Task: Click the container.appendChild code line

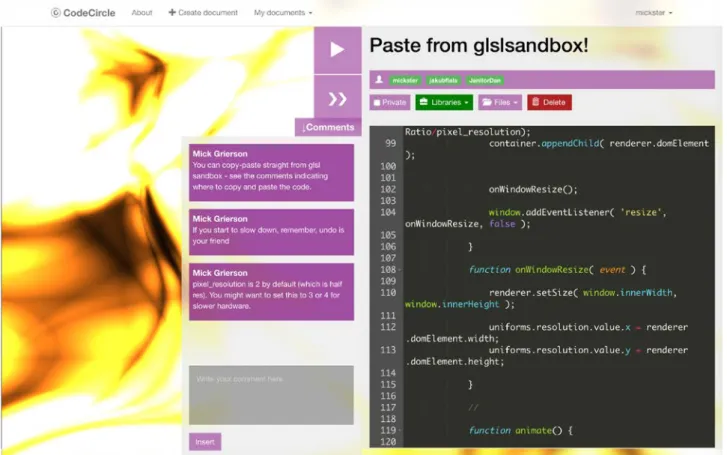Action: click(599, 143)
